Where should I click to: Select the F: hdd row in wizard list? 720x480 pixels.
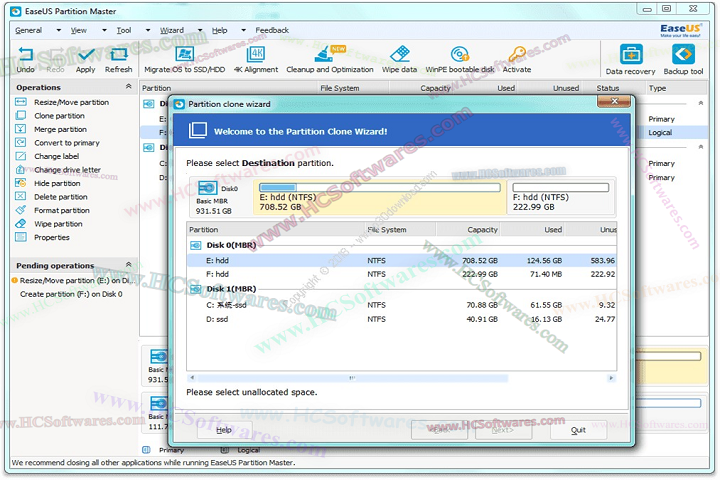[402, 274]
